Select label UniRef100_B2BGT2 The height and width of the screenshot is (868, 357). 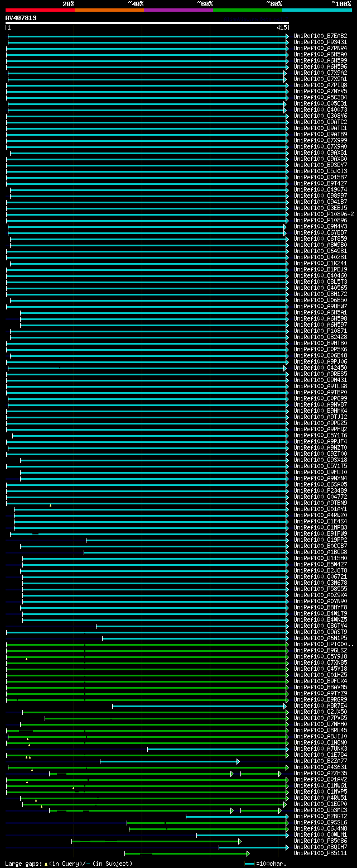pos(320,816)
